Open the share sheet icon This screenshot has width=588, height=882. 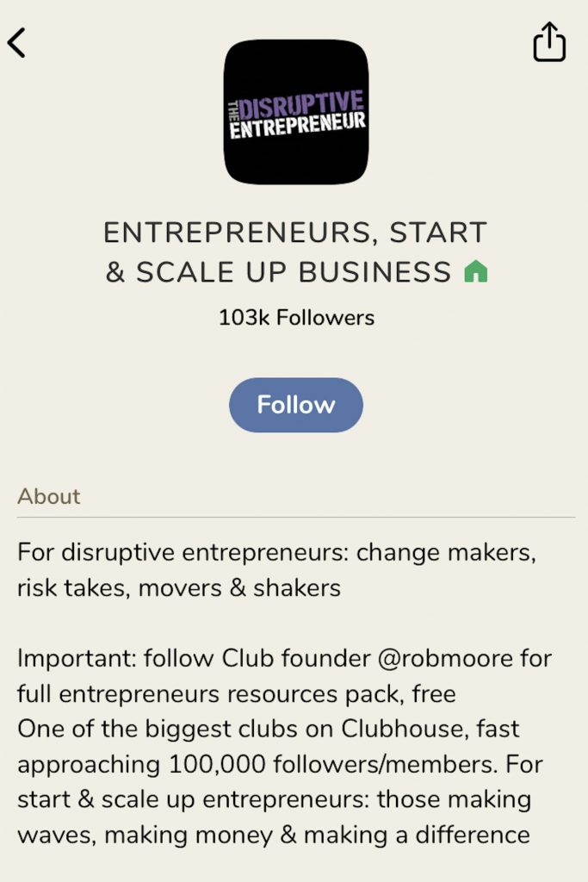click(549, 42)
